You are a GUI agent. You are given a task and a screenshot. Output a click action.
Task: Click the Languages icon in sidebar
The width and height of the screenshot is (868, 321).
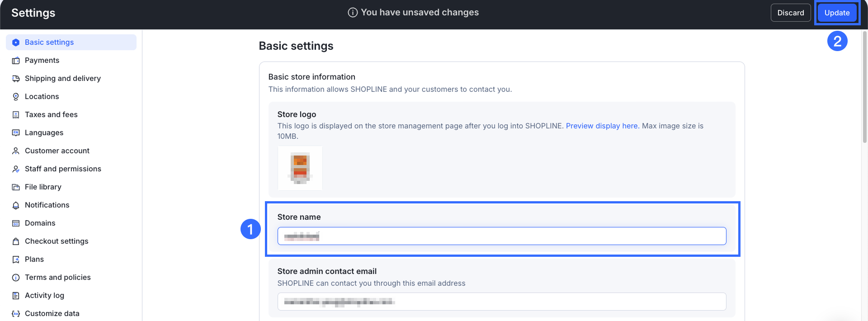(x=16, y=133)
